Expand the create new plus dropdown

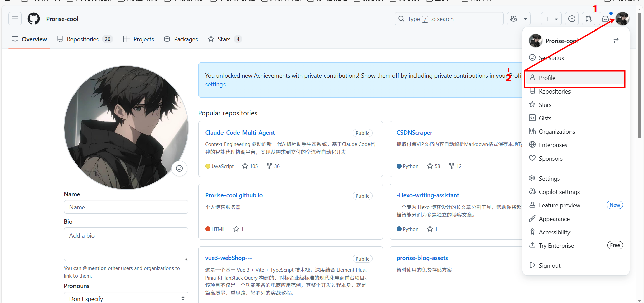[x=551, y=19]
